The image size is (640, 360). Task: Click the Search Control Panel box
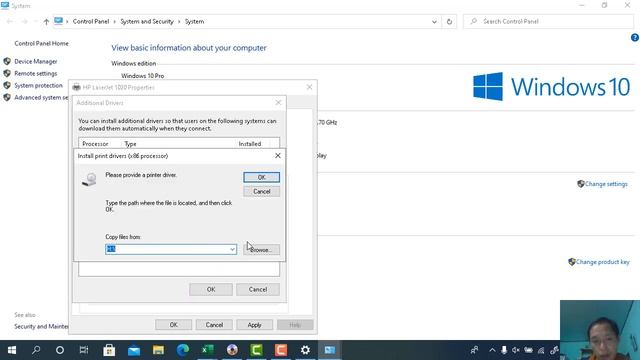point(548,22)
